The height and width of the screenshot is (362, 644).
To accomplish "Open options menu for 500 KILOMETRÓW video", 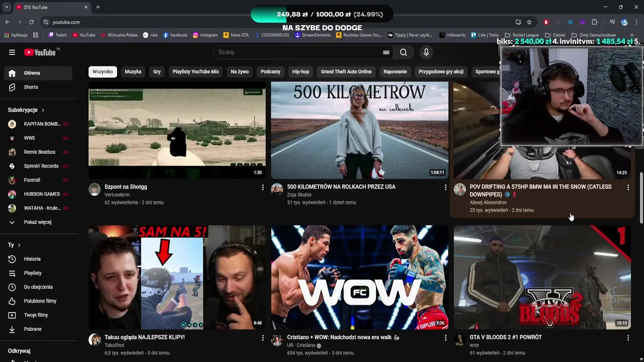I will coord(445,187).
